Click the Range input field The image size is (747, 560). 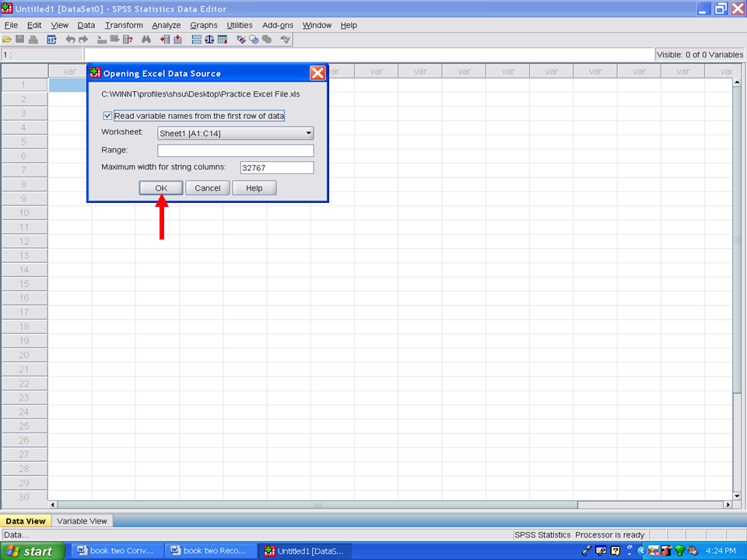tap(235, 151)
